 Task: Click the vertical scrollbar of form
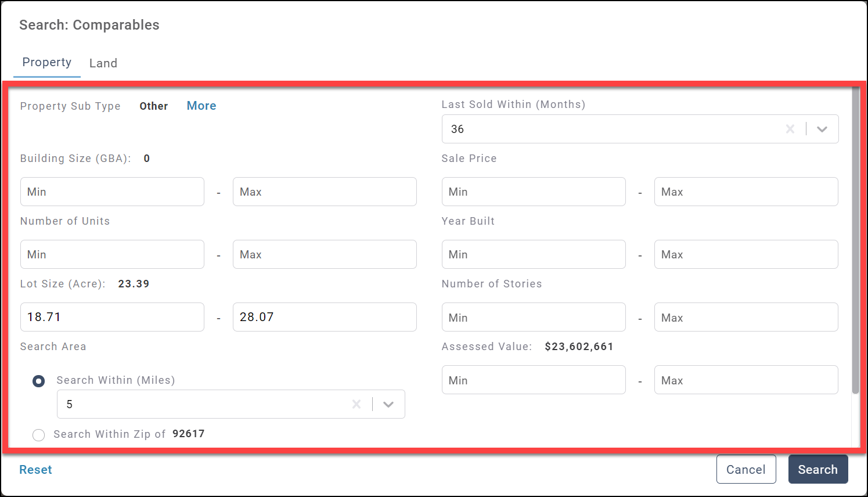point(855,239)
